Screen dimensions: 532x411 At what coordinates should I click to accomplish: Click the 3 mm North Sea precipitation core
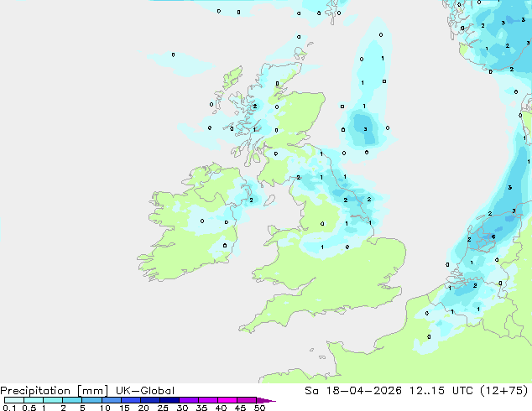tap(365, 129)
